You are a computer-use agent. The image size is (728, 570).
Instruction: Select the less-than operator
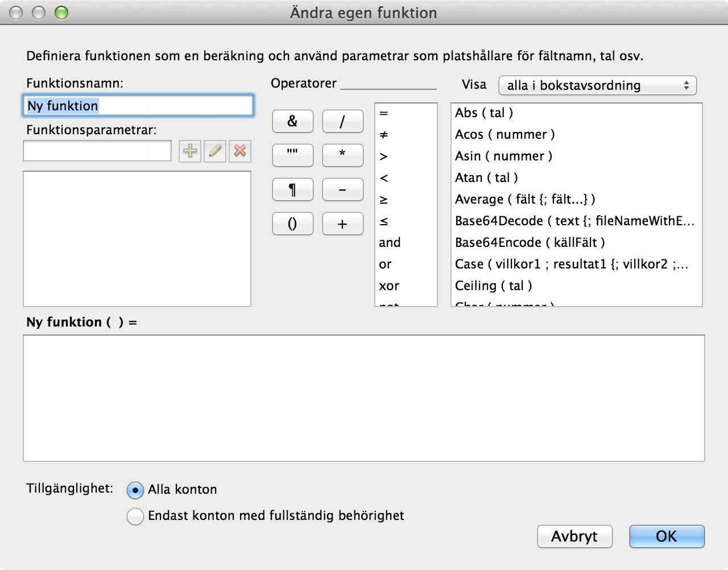(406, 178)
